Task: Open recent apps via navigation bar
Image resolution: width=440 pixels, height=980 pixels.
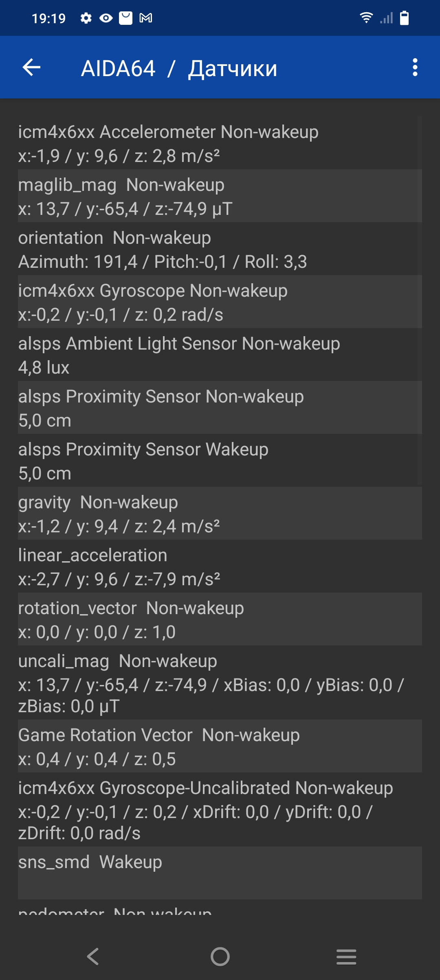Action: click(346, 956)
